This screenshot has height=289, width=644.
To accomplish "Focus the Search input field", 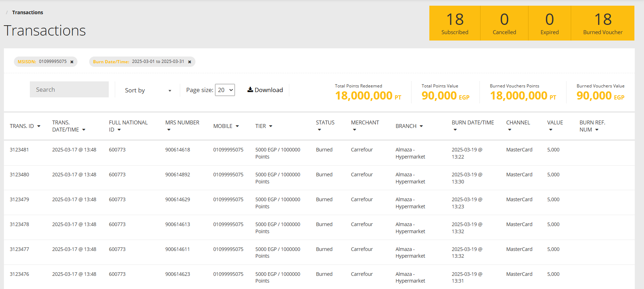I will (x=69, y=90).
